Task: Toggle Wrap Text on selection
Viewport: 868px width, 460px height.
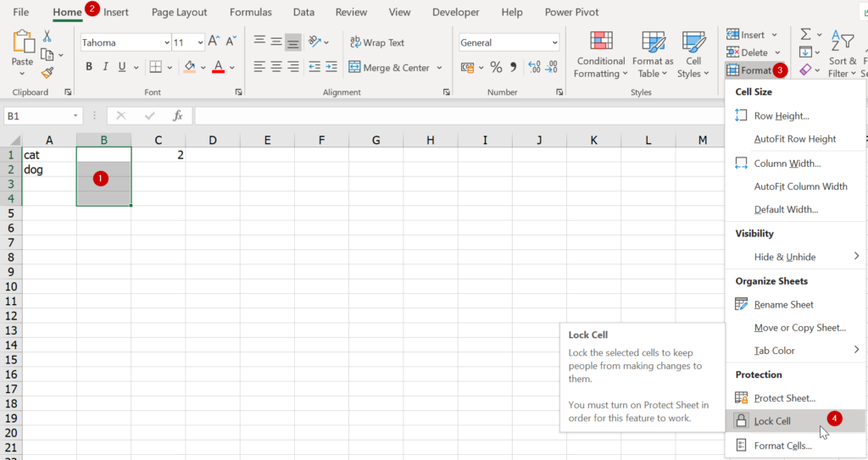Action: coord(377,42)
